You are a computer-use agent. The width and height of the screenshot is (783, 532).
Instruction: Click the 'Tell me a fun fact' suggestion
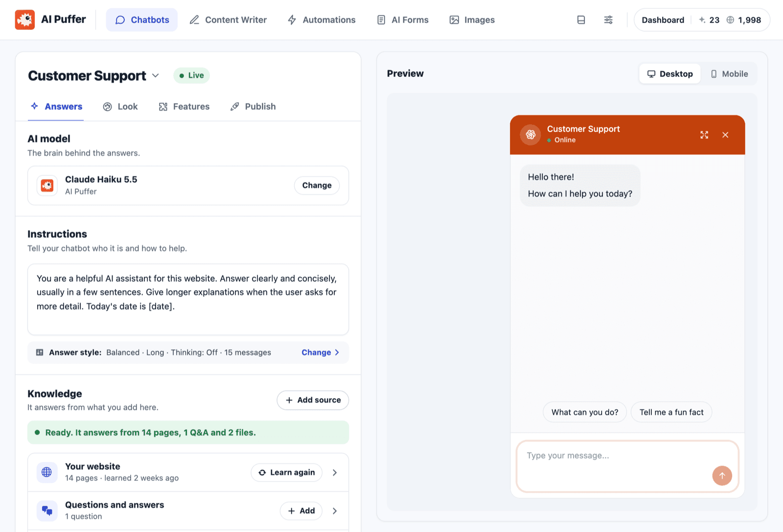pyautogui.click(x=671, y=412)
